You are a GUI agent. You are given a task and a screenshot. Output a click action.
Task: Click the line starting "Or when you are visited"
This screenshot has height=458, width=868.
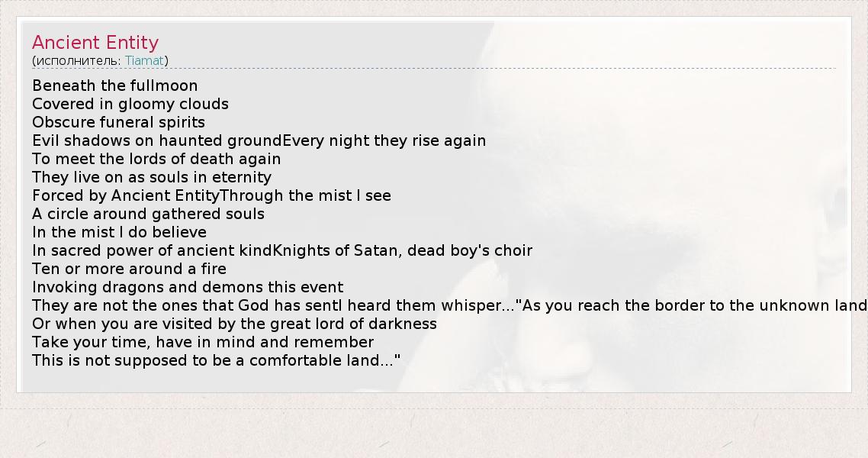[234, 324]
